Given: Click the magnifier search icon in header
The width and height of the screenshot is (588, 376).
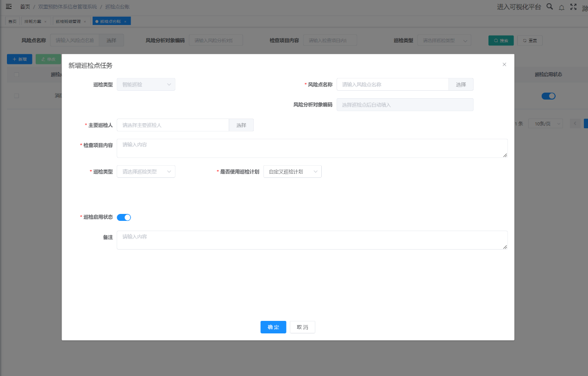Looking at the screenshot, I should (x=550, y=6).
